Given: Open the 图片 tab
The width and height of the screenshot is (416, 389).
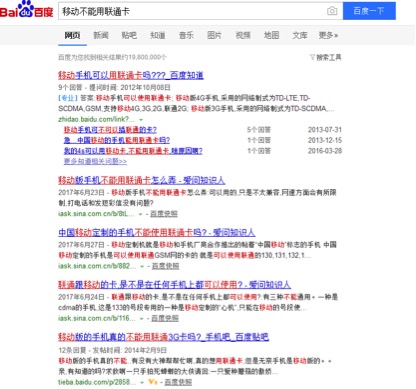Looking at the screenshot, I should point(214,35).
